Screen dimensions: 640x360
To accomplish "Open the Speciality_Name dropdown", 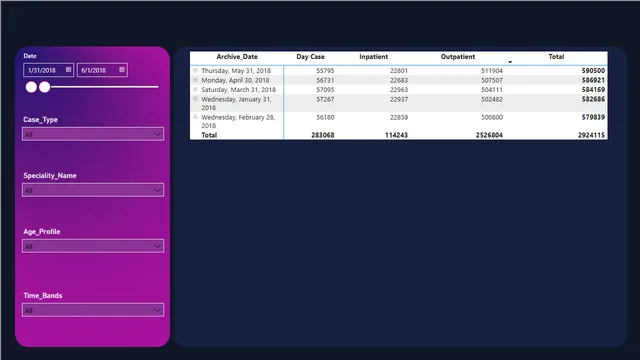I will point(93,190).
